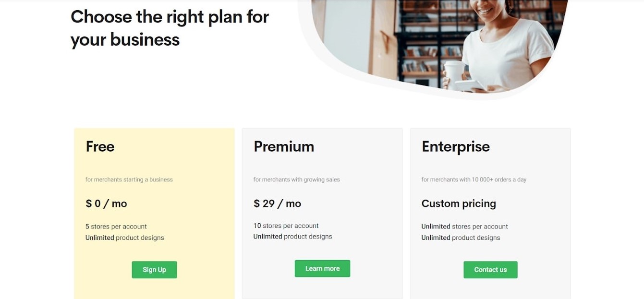
Task: Click 'for merchants starting a business' subtitle
Action: [129, 179]
